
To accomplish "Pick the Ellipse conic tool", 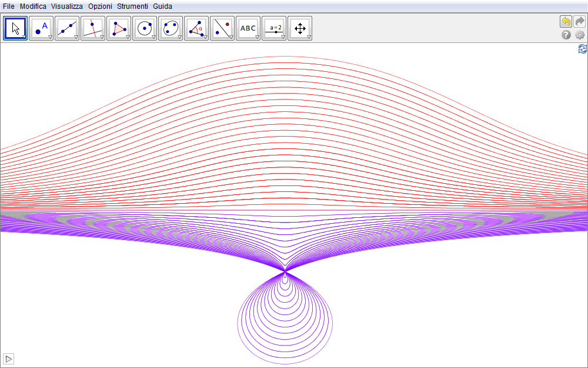I will pos(171,28).
